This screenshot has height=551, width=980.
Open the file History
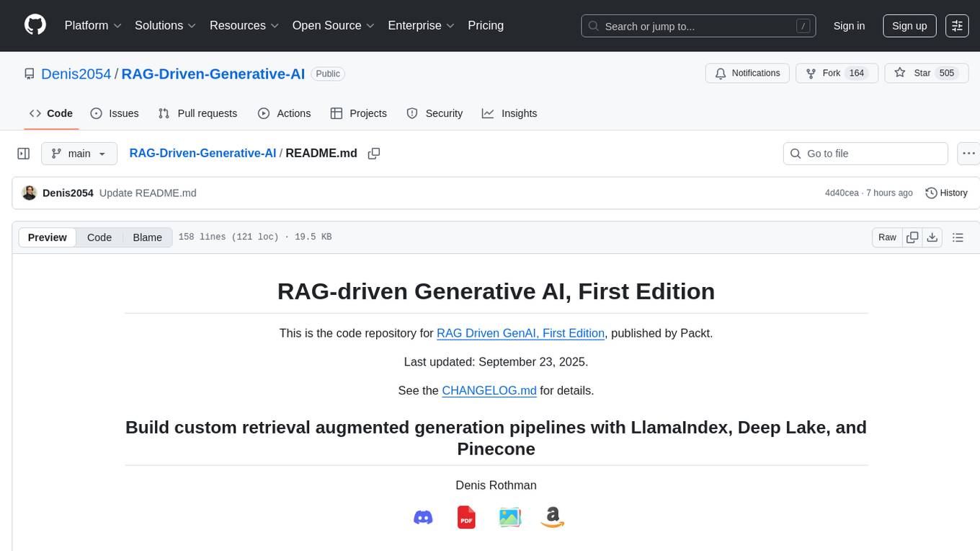(x=946, y=193)
